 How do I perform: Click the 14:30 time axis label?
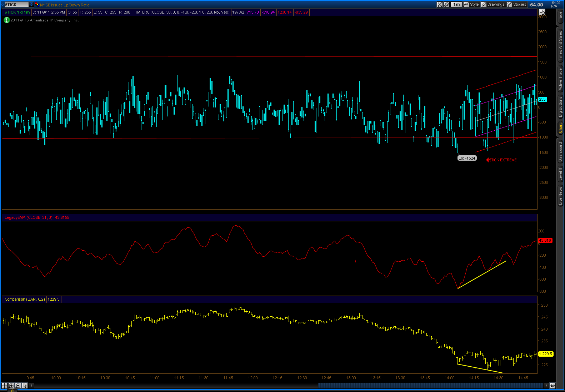[x=499, y=378]
